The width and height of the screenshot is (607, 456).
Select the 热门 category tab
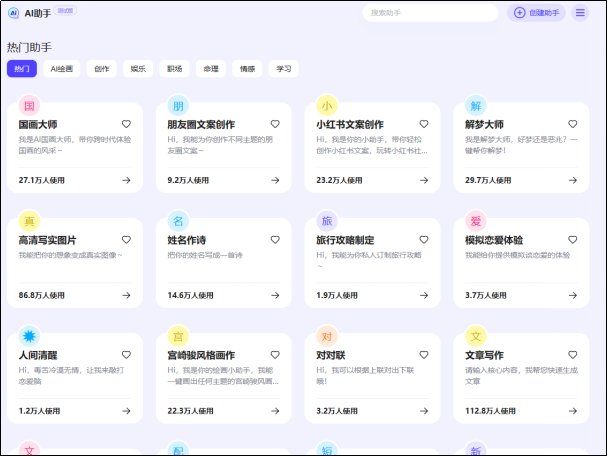(22, 69)
